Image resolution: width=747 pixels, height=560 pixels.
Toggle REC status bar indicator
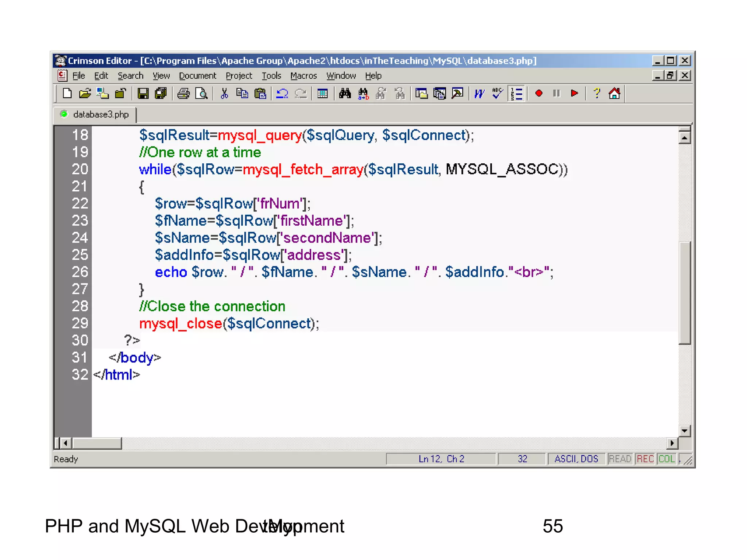point(645,459)
